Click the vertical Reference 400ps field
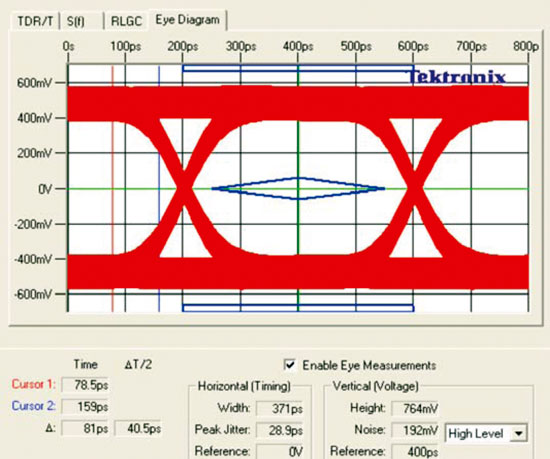This screenshot has height=459, width=550. tap(415, 451)
